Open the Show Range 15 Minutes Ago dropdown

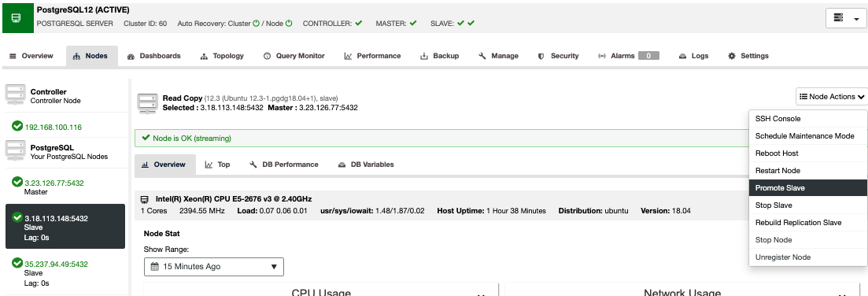point(214,267)
